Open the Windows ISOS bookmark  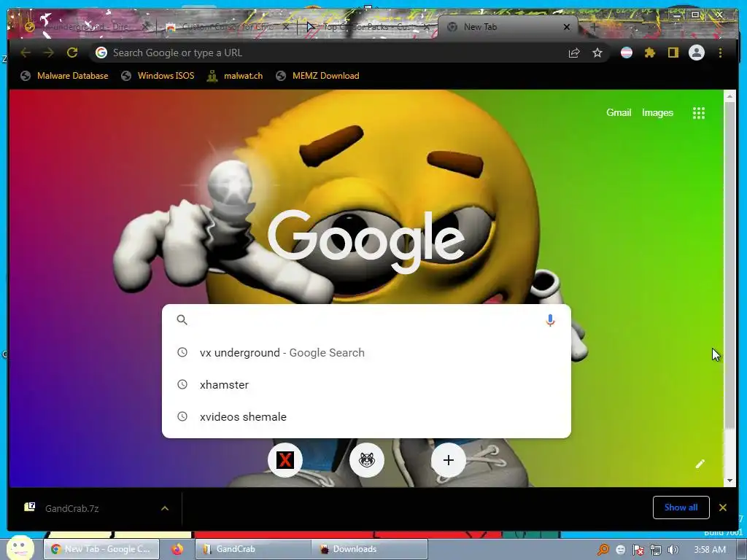click(x=158, y=76)
